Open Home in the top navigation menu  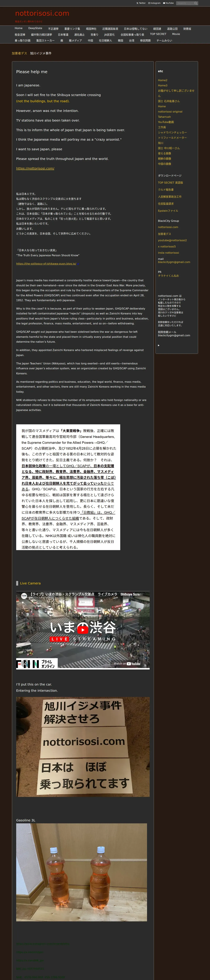(x=19, y=28)
